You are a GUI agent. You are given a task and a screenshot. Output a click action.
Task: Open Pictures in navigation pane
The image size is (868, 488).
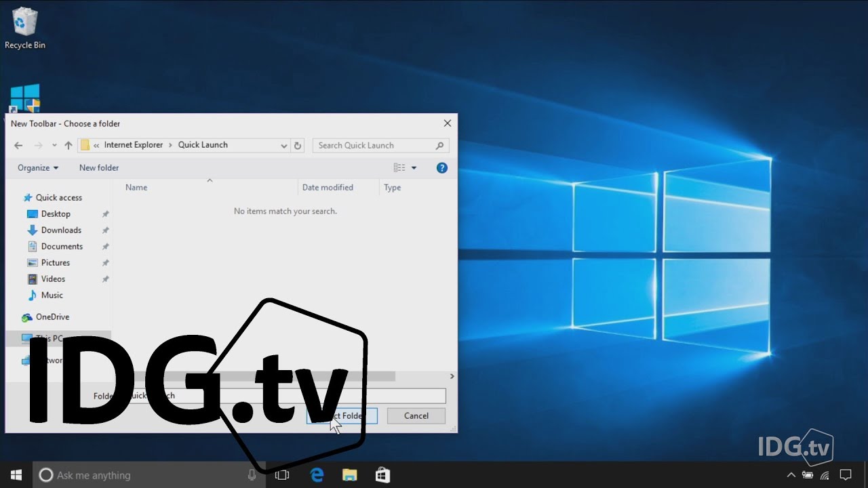coord(55,262)
